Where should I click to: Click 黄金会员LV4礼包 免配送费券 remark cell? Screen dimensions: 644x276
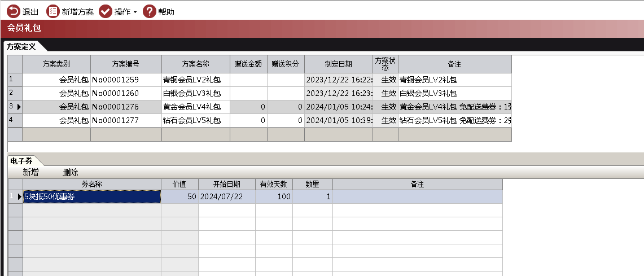pyautogui.click(x=455, y=107)
